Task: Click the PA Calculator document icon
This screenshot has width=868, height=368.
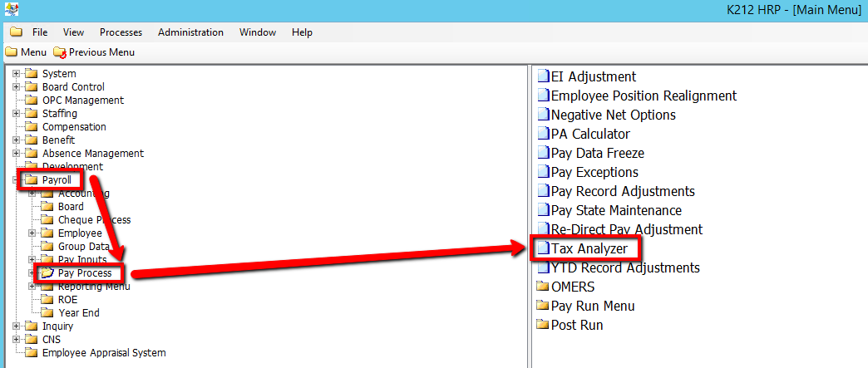Action: [543, 134]
